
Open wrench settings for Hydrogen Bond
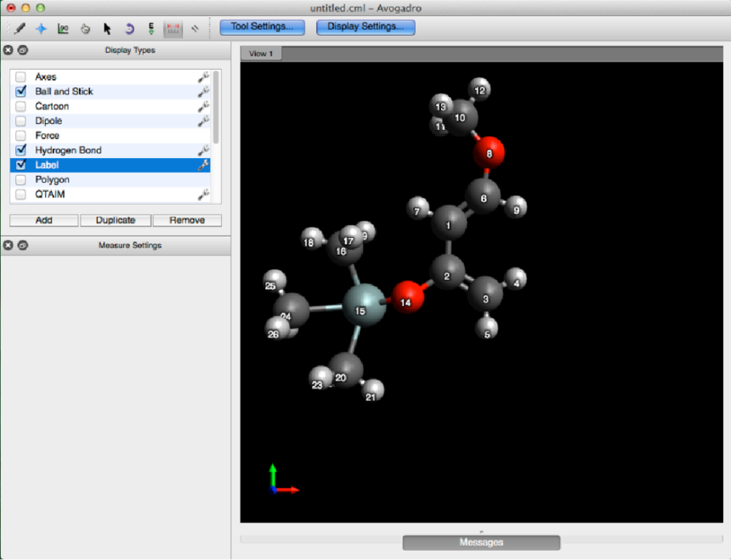pos(203,150)
